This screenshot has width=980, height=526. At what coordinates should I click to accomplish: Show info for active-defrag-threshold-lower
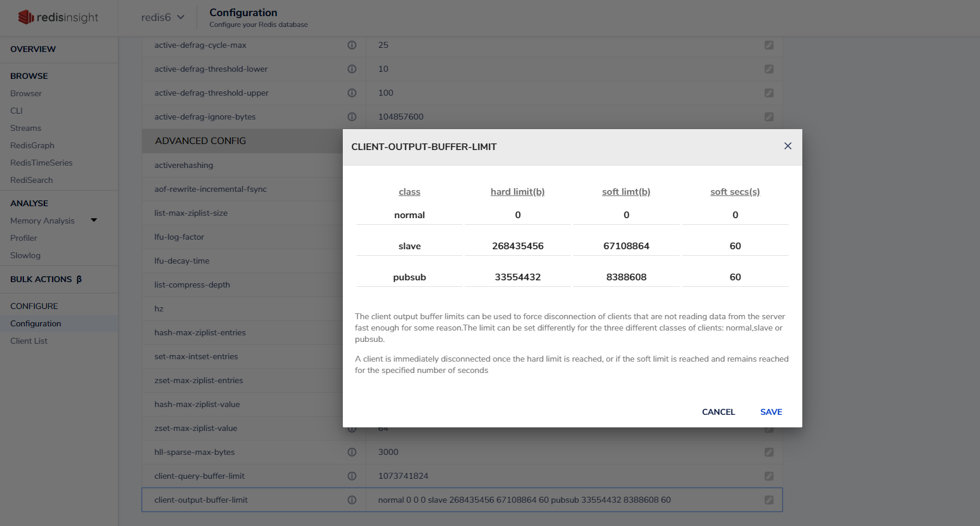[352, 69]
